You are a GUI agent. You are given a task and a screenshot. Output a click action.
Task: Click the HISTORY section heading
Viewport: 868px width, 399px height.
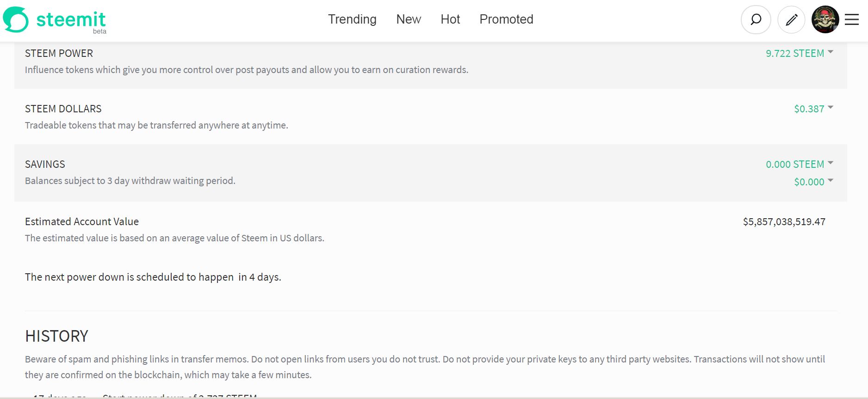(x=56, y=336)
